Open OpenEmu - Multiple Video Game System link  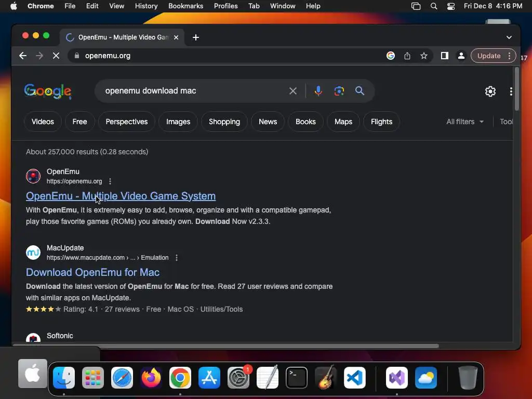click(x=121, y=196)
